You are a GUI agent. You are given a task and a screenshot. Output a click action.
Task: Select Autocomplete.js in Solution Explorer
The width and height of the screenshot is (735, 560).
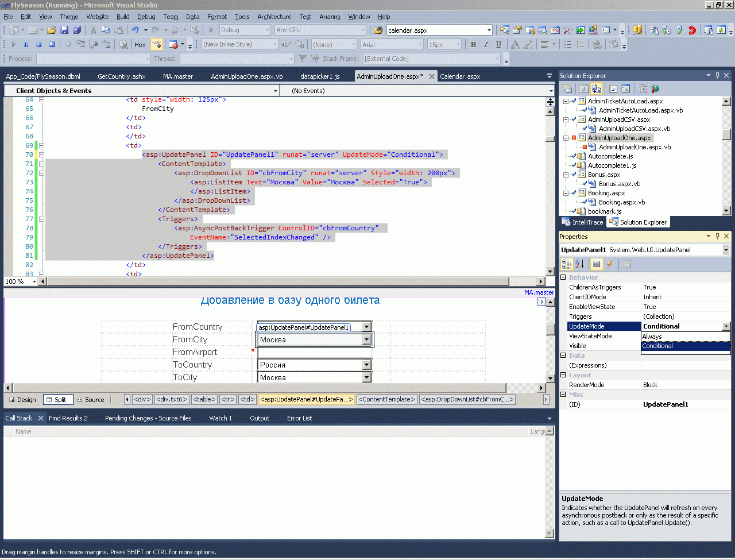[610, 156]
